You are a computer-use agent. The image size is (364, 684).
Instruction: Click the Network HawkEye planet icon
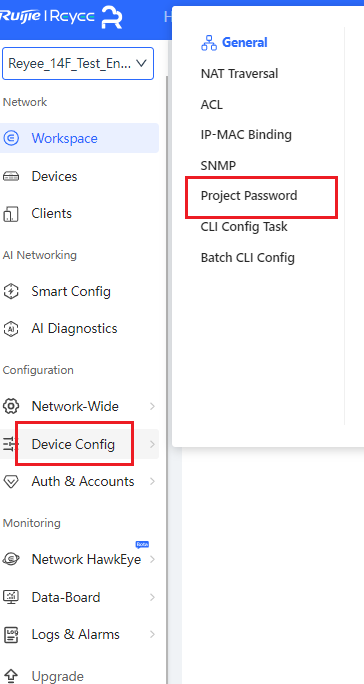click(10, 559)
